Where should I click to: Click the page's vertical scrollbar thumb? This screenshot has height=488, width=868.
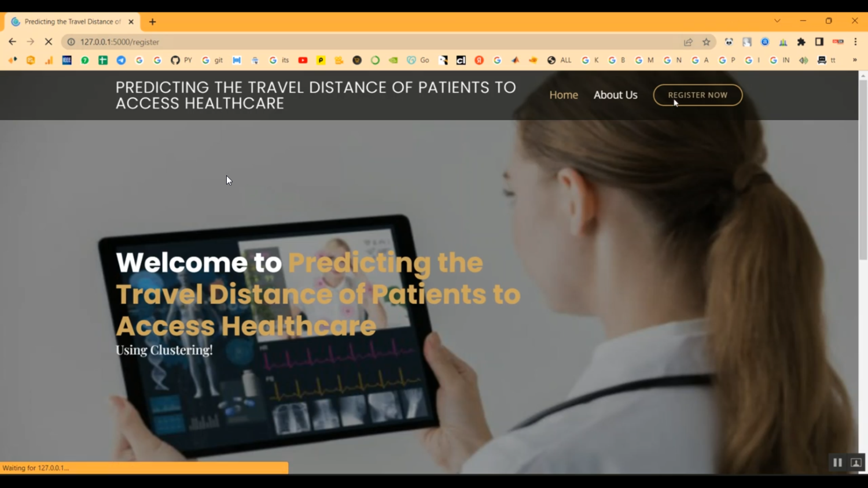(x=863, y=170)
